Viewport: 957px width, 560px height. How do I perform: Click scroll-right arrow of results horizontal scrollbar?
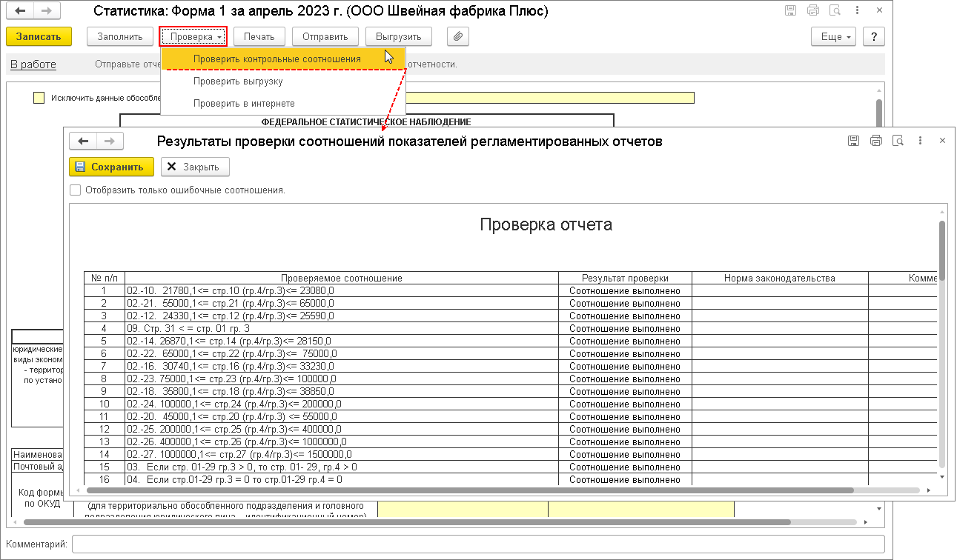[x=928, y=490]
